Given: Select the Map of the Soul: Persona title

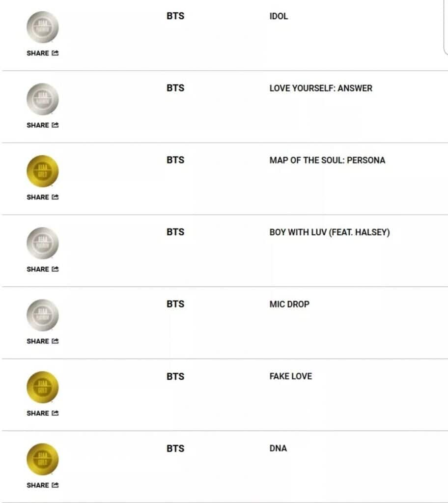Looking at the screenshot, I should click(x=327, y=160).
